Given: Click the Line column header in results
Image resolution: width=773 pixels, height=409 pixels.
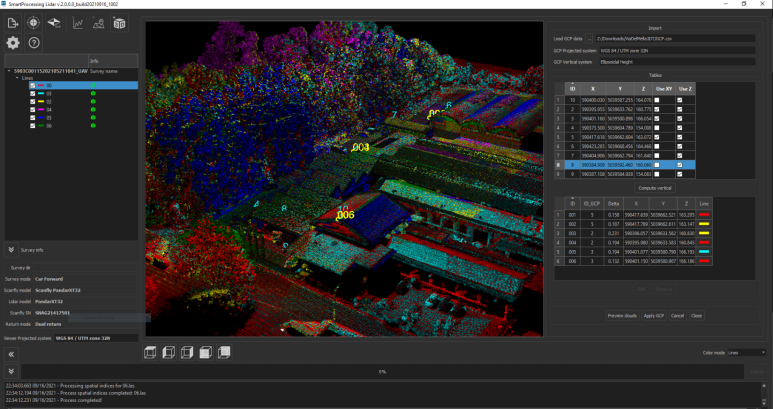Looking at the screenshot, I should pyautogui.click(x=703, y=204).
